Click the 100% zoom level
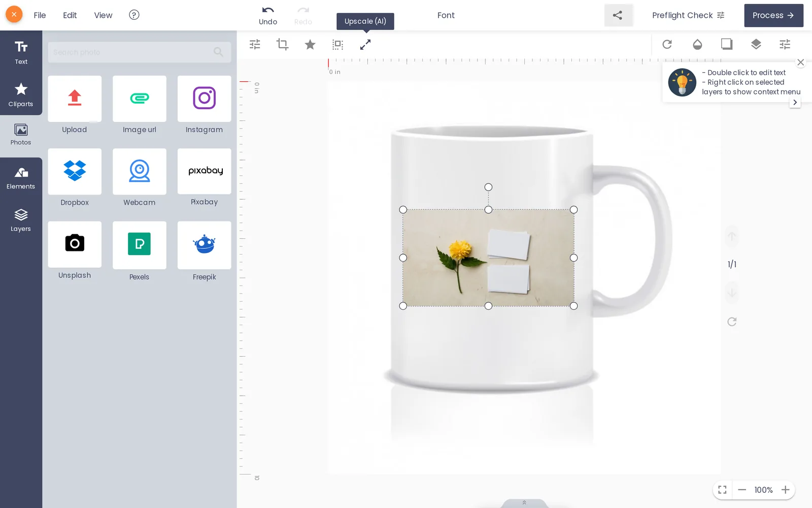 763,490
